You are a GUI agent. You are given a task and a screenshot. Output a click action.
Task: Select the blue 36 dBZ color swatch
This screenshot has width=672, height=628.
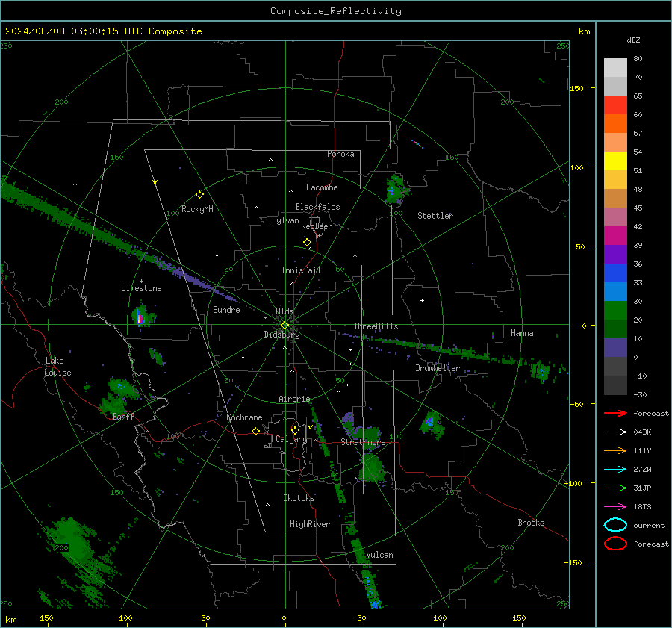coord(615,273)
